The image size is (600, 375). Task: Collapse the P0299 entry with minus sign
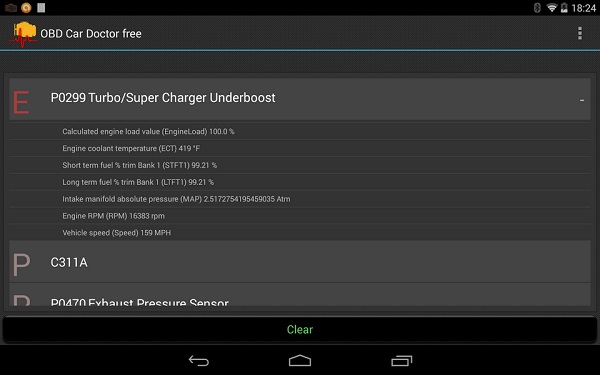581,100
